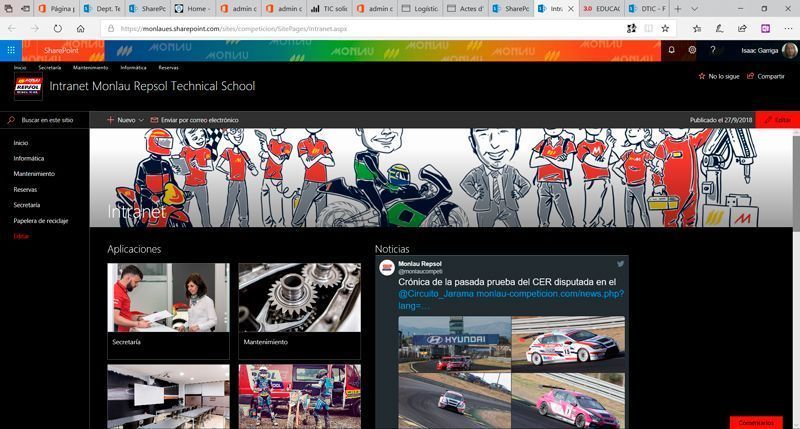Go to the browser home icon

click(81, 29)
